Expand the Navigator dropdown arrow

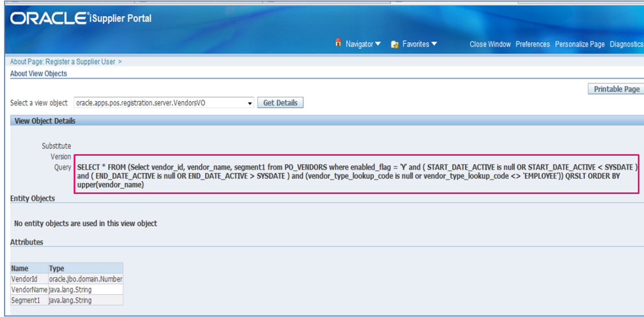click(378, 44)
